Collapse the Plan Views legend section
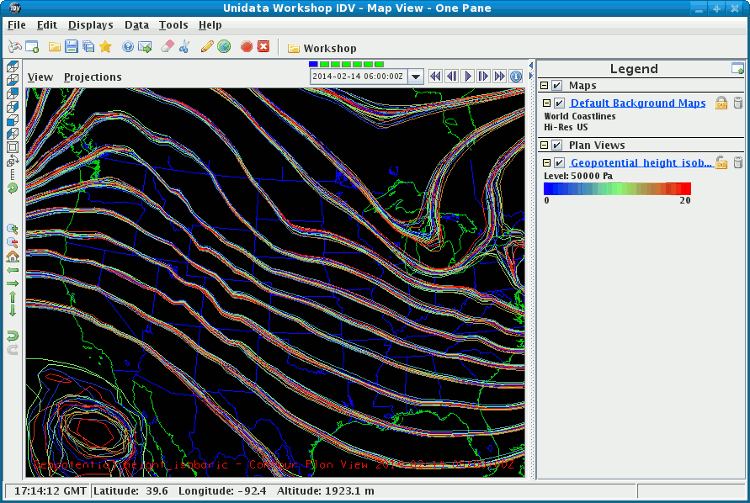This screenshot has width=750, height=503. pyautogui.click(x=545, y=146)
